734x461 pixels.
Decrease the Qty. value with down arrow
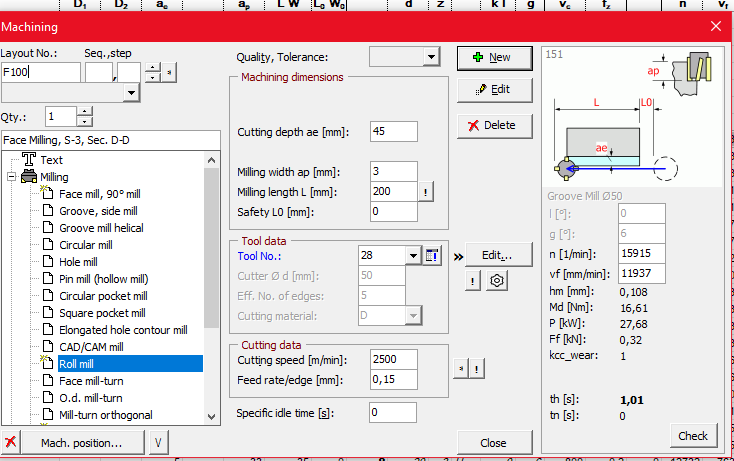[84, 122]
